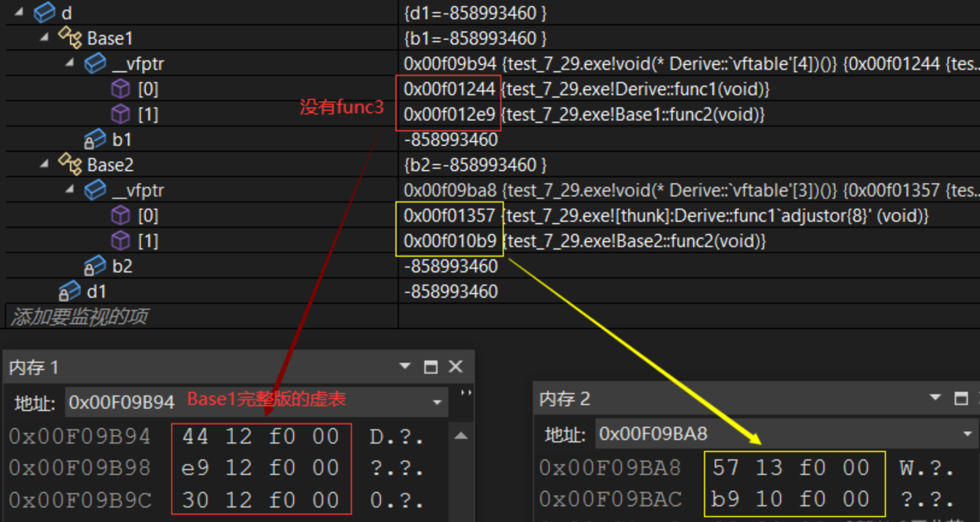The height and width of the screenshot is (522, 980).
Task: Select the {d1=-858993460 } value cell
Action: (x=475, y=13)
